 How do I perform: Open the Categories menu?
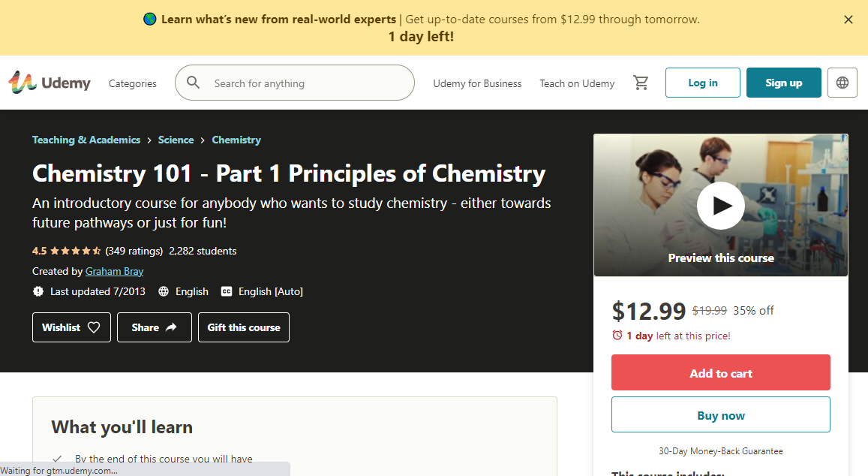pyautogui.click(x=133, y=83)
